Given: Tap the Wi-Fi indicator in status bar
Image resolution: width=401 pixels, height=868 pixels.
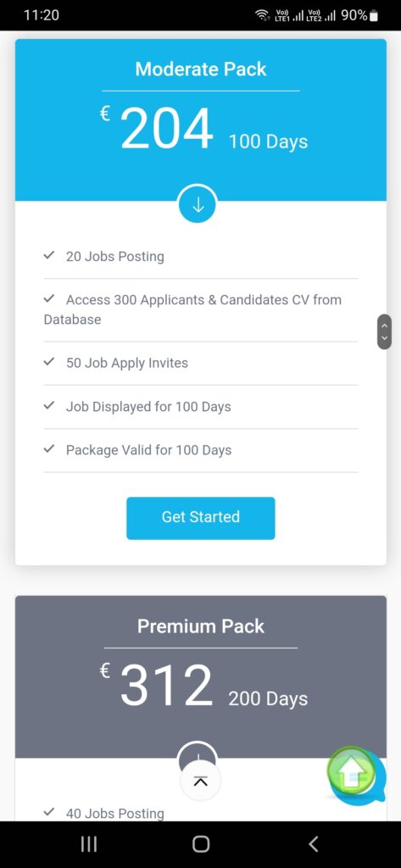Looking at the screenshot, I should tap(261, 15).
